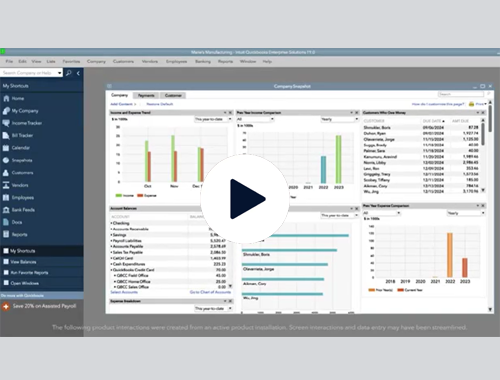Image resolution: width=500 pixels, height=380 pixels.
Task: Open the Yearly dropdown in Prev Year Income Comparison
Action: pos(340,119)
